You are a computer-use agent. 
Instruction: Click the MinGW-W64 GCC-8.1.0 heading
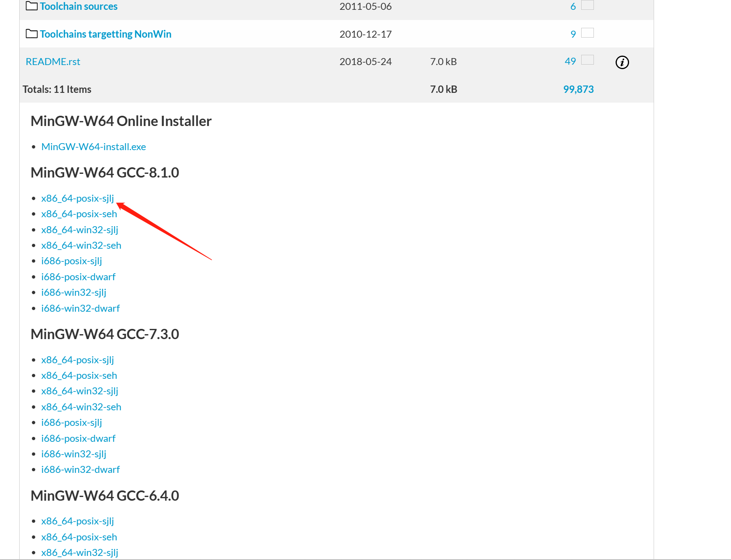tap(105, 173)
